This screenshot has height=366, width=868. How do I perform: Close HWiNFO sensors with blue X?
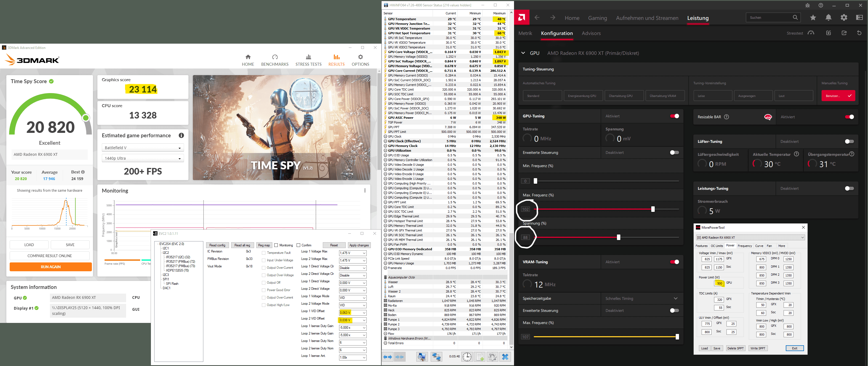coord(505,357)
